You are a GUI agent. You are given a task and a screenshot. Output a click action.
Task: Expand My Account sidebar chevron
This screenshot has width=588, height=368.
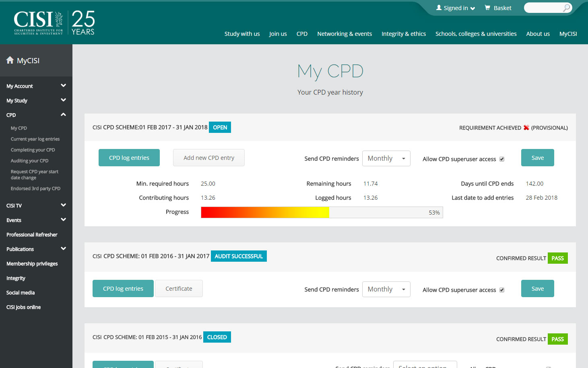coord(63,86)
